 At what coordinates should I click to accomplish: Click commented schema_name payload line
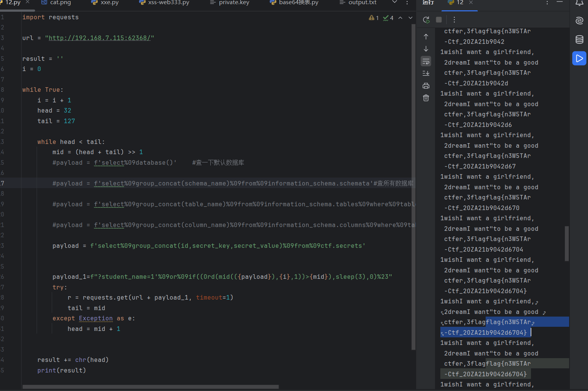233,184
